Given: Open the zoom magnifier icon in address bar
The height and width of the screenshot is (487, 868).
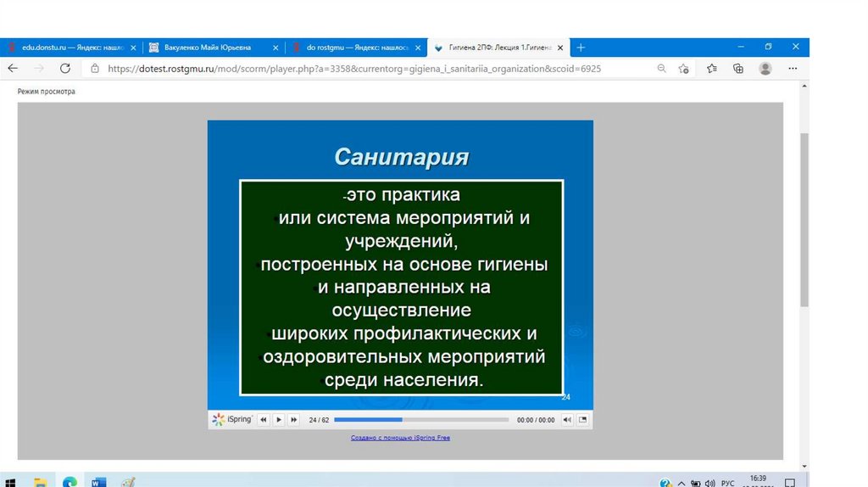Looking at the screenshot, I should tap(662, 69).
